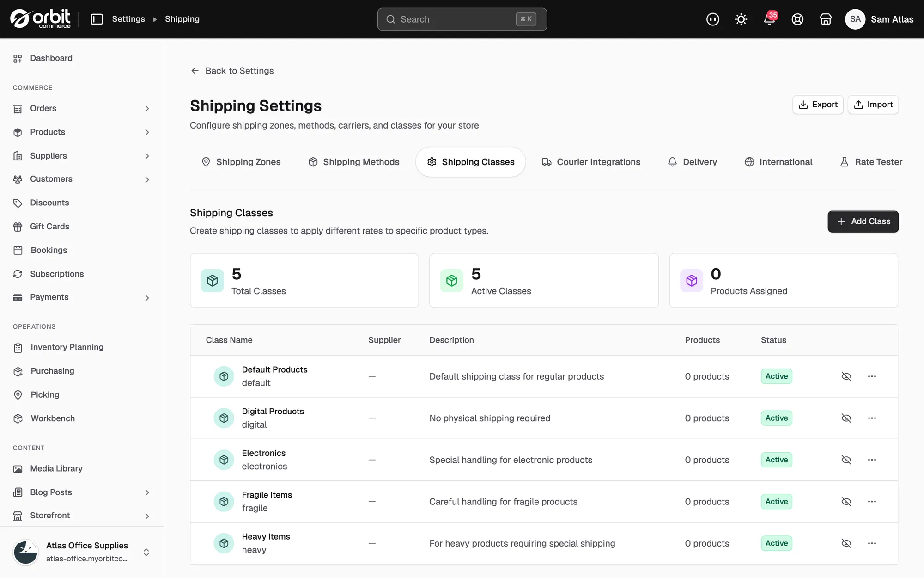Open the notifications bell
This screenshot has height=578, width=924.
(769, 19)
